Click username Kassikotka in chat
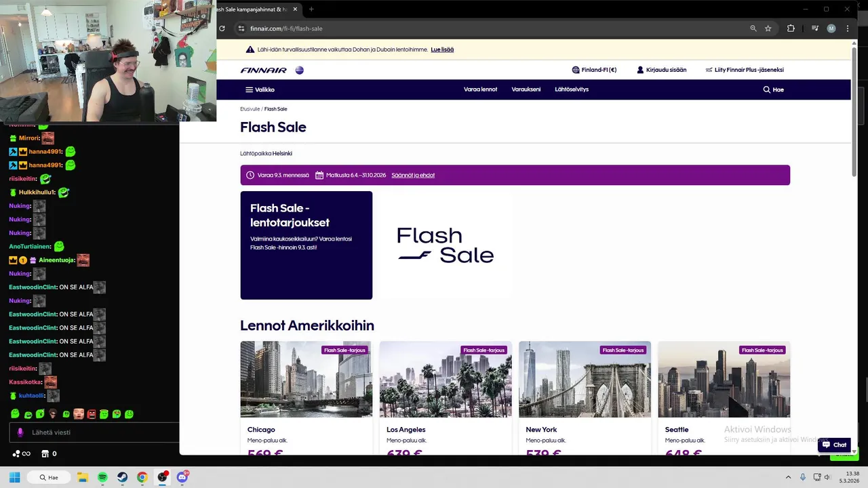Image resolution: width=868 pixels, height=488 pixels. [x=25, y=382]
